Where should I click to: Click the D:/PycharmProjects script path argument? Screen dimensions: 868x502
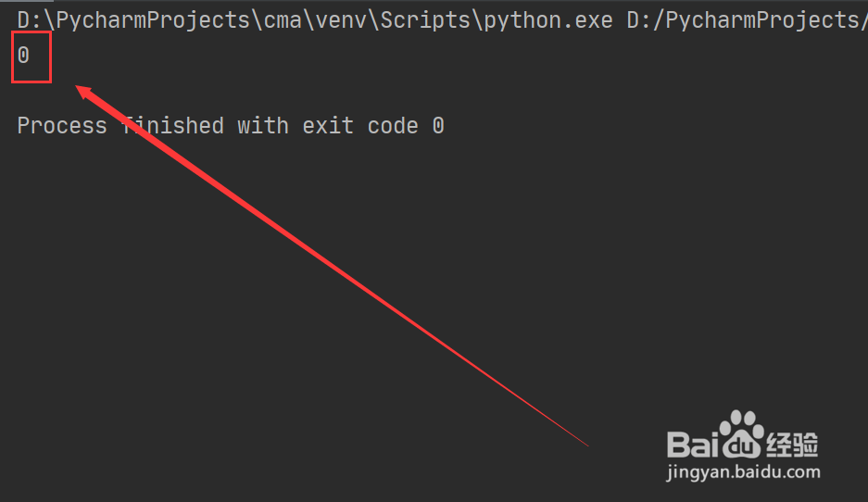pos(747,20)
